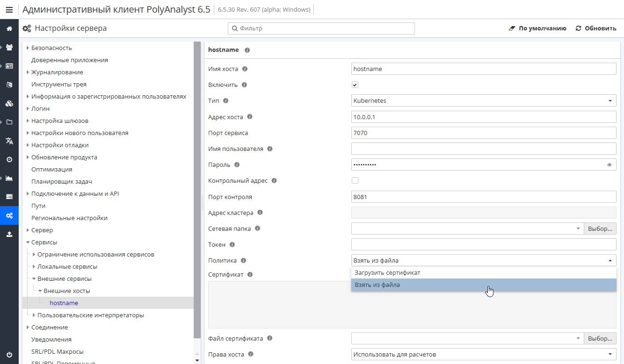Check the Контрольный адрес checkbox
Image resolution: width=624 pixels, height=364 pixels.
[355, 180]
